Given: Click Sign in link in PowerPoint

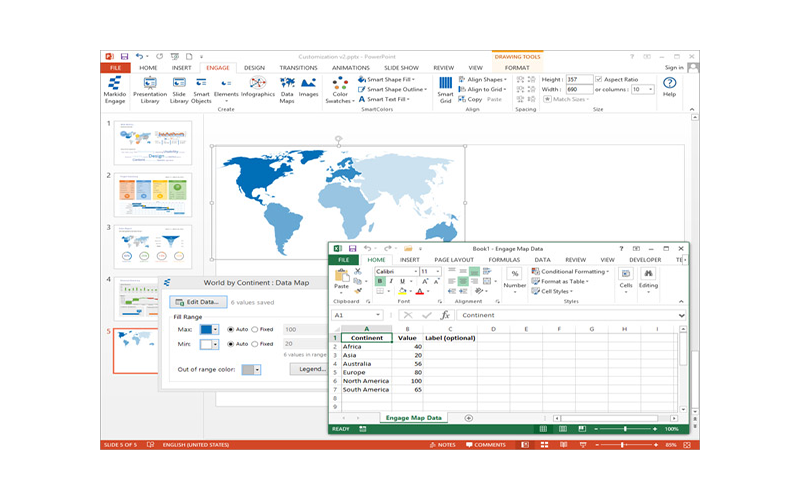Looking at the screenshot, I should coord(674,68).
